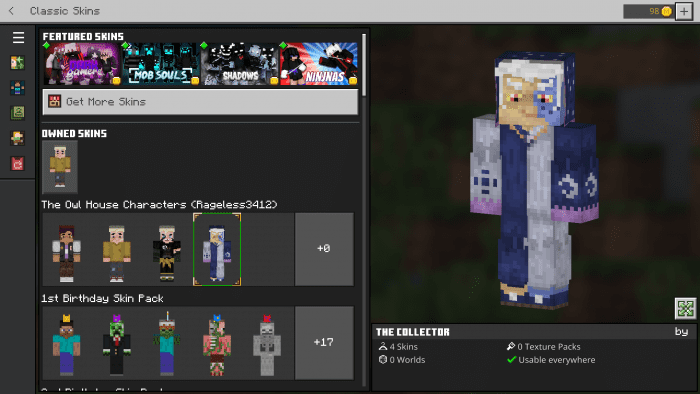Select the highlighted Collector skin in Owl House
700x394 pixels.
tap(217, 249)
